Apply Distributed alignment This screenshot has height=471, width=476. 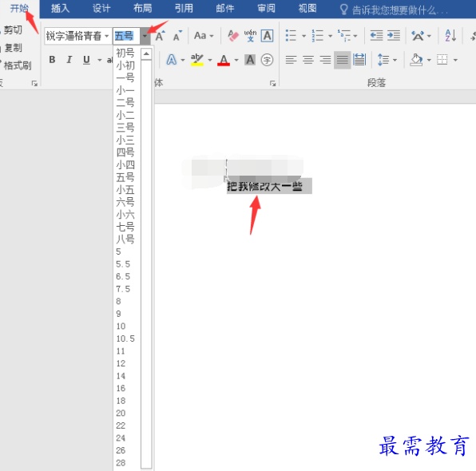click(359, 60)
